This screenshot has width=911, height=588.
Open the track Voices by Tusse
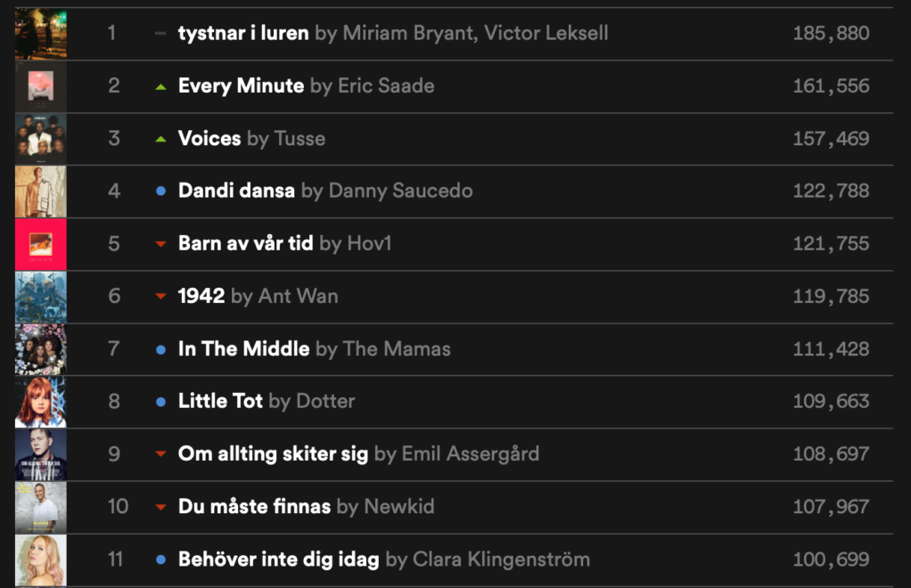[209, 138]
